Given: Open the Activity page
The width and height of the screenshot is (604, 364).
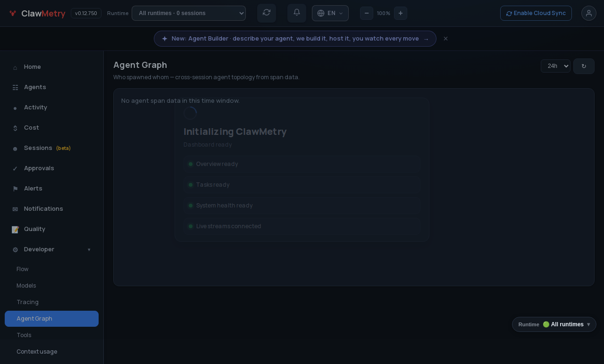Looking at the screenshot, I should coord(51,108).
